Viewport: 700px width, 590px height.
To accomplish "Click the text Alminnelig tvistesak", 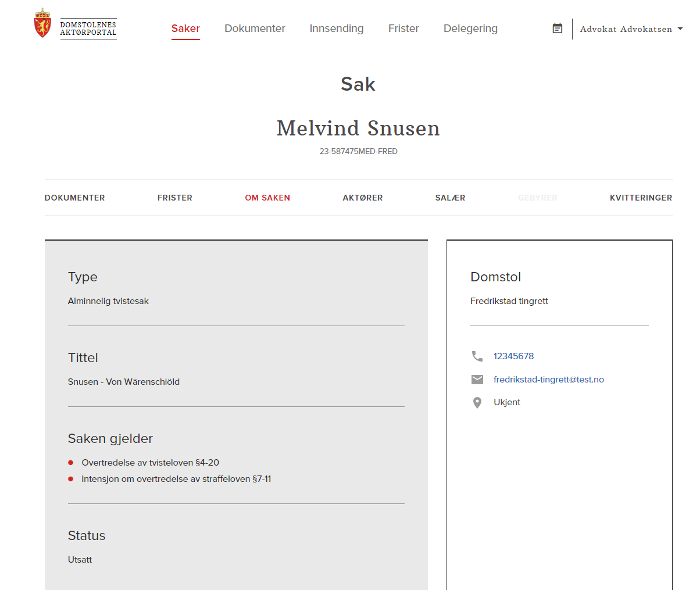I will [x=108, y=301].
